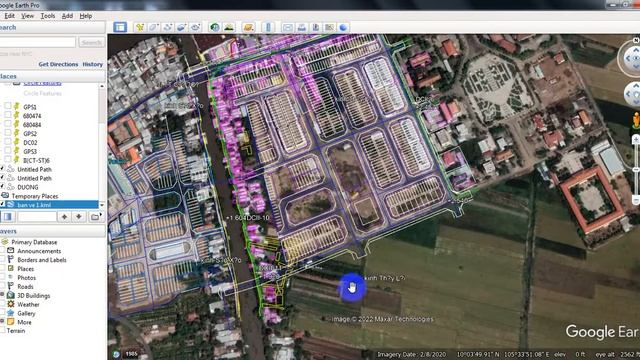640x360 pixels.
Task: Click the Save Image toolbar icon
Action: (x=316, y=27)
